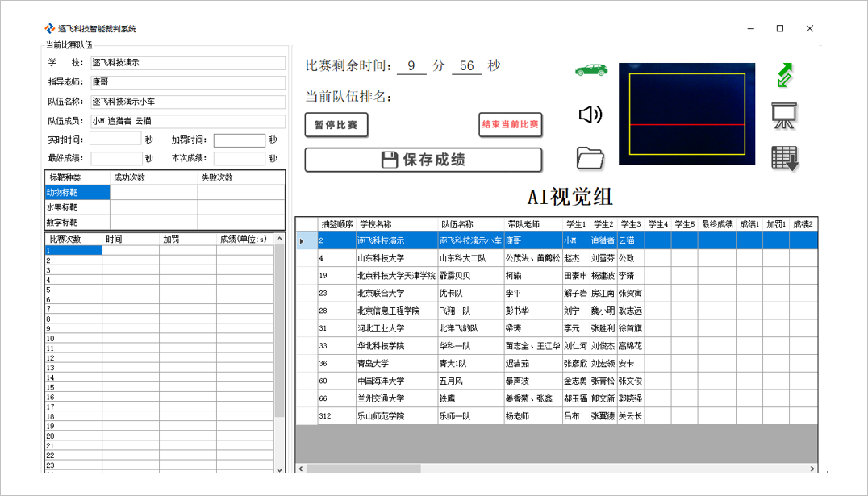
Task: Select the 水果标靶 row
Action: [165, 207]
